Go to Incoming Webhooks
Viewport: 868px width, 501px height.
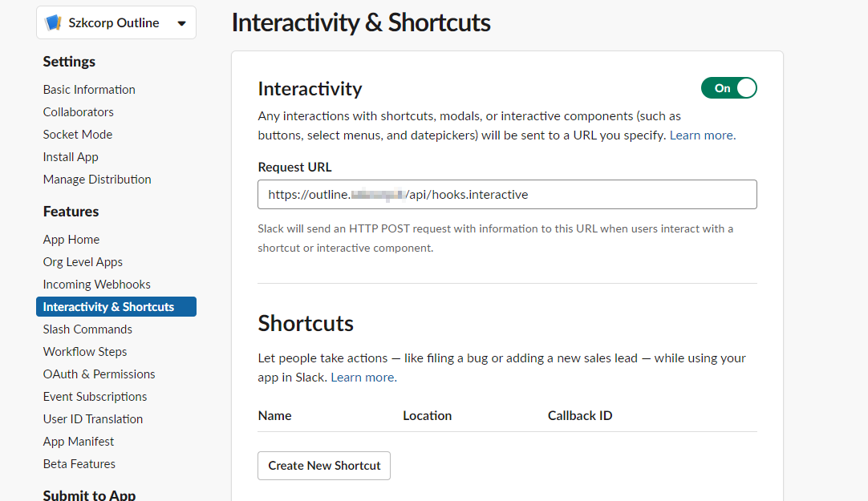(97, 285)
